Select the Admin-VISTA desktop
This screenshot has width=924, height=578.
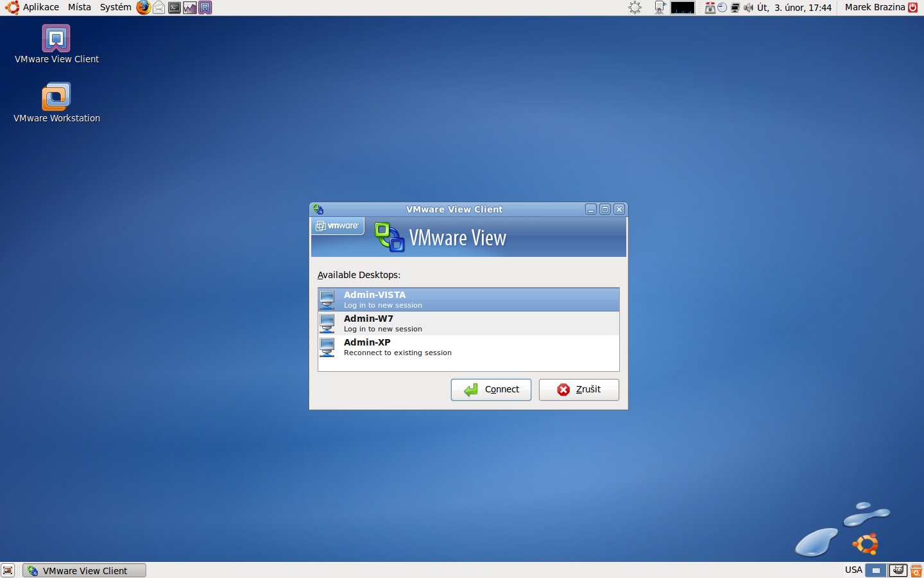pyautogui.click(x=468, y=299)
